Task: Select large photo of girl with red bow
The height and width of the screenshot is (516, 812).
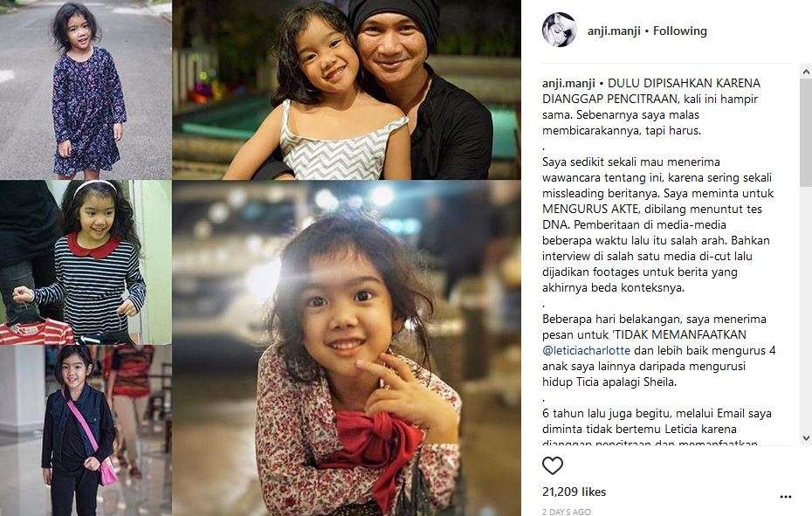Action: (347, 348)
